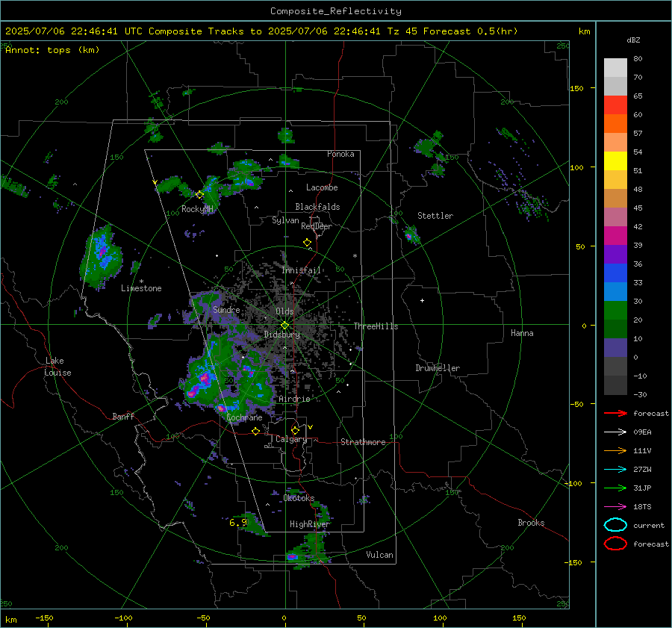Click the yellow diamond at the radar center near Olds
Screen dimensions: 672x628
pyautogui.click(x=284, y=326)
